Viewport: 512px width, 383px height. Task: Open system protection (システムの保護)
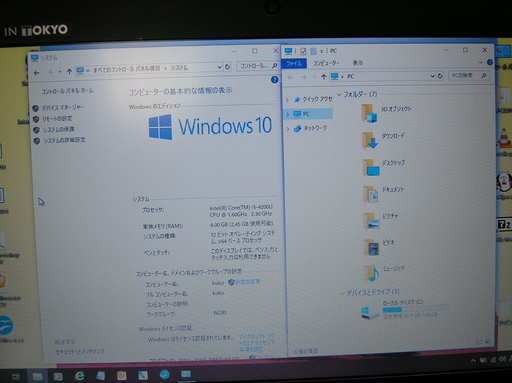click(x=58, y=129)
